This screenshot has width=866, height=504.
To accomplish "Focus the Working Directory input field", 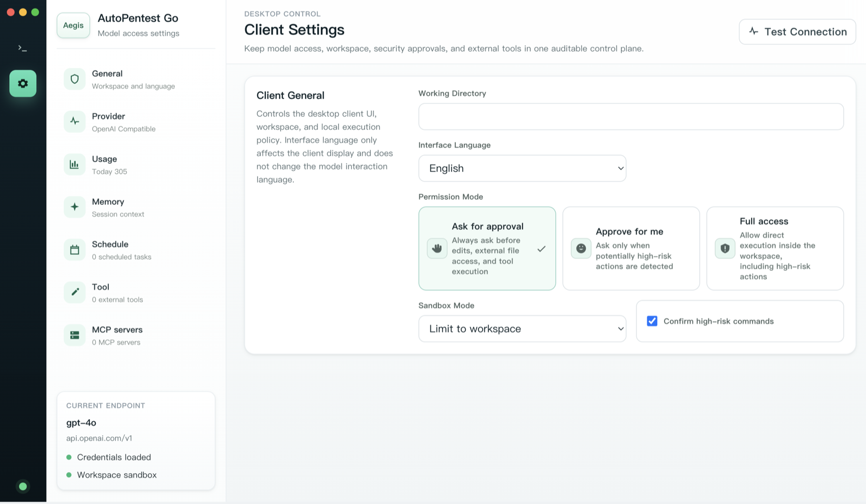I will 631,116.
